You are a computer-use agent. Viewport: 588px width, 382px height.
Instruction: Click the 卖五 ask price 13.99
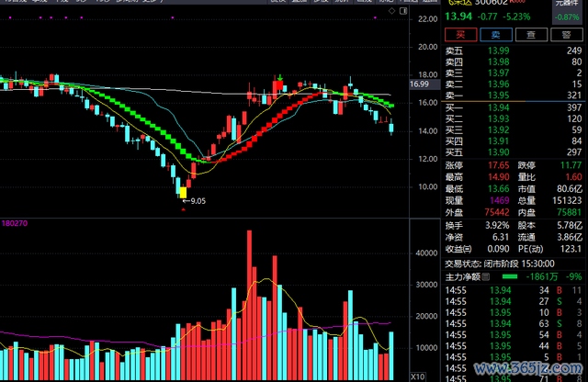click(499, 50)
